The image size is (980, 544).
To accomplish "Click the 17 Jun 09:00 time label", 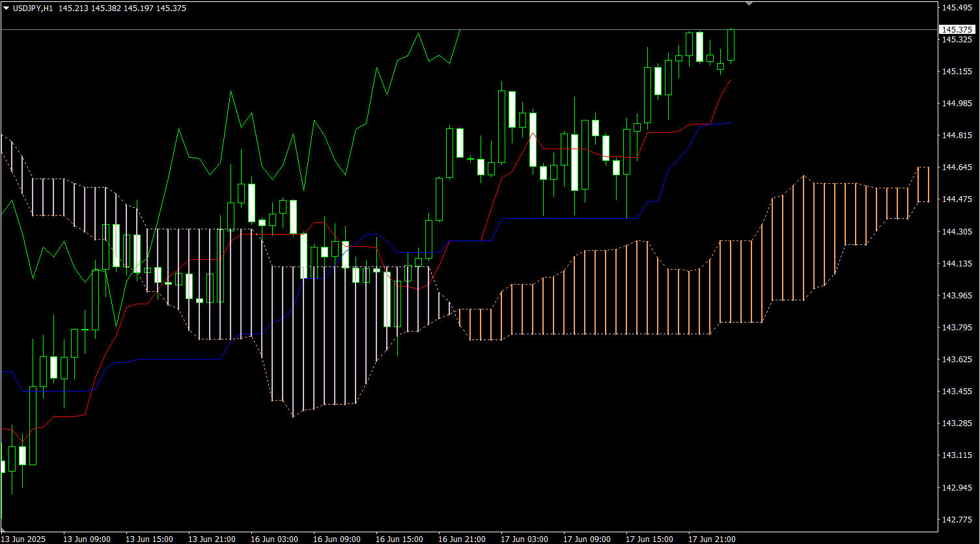I will (x=587, y=539).
